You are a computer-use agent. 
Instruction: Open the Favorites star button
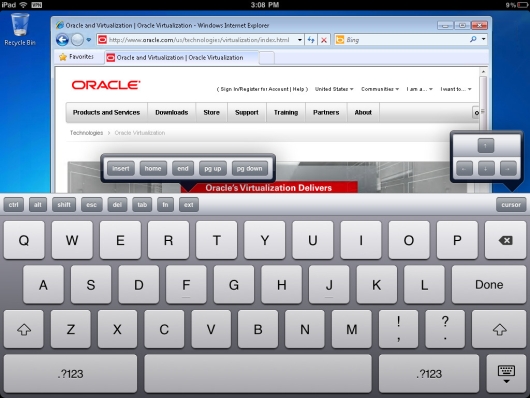click(76, 57)
